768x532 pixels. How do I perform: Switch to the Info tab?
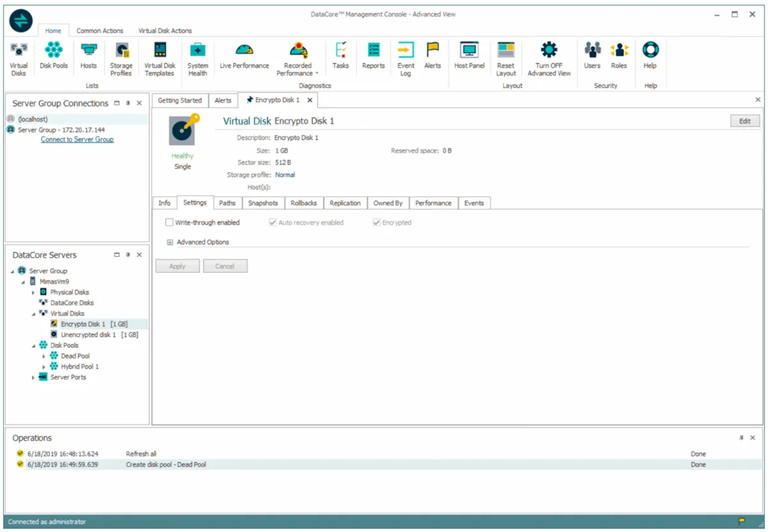point(164,203)
